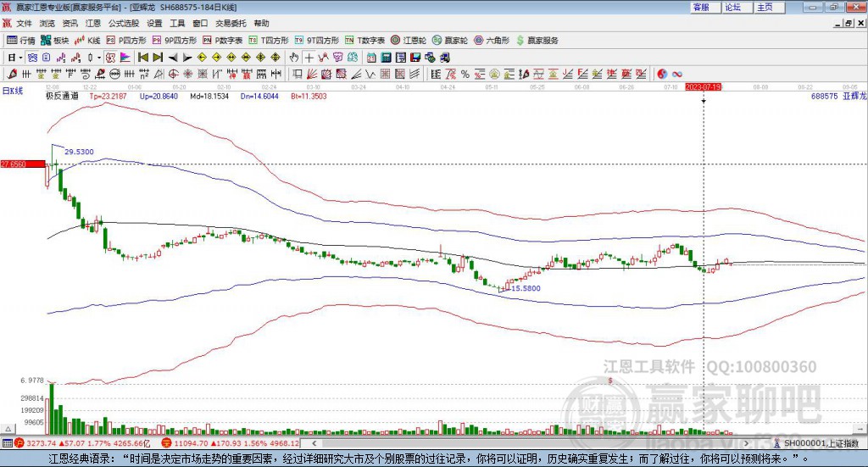This screenshot has width=868, height=467.
Task: Select the crosshair cursor tool
Action: pyautogui.click(x=309, y=57)
